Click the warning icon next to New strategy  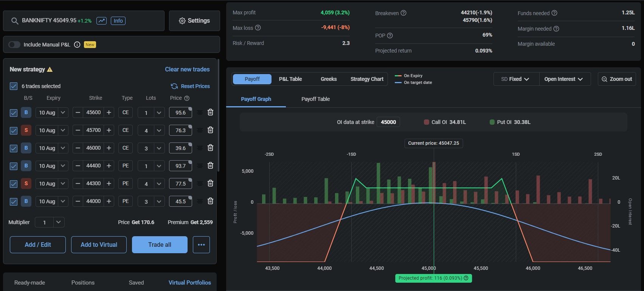tap(50, 70)
